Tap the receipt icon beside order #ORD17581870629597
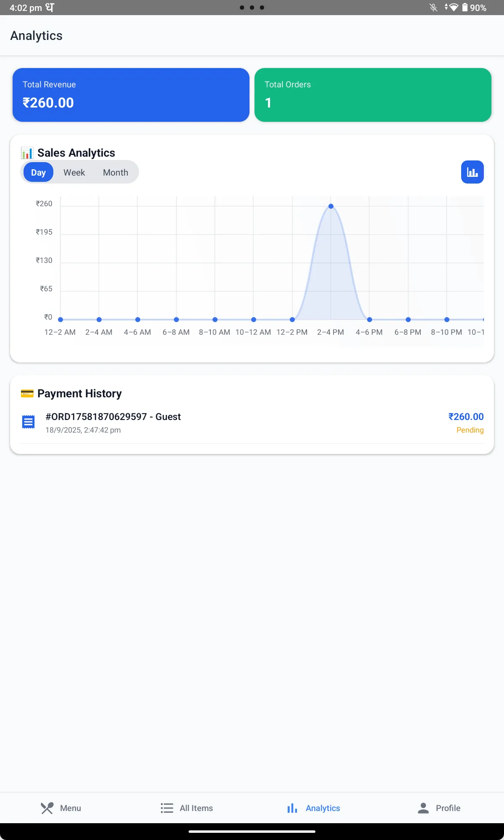 [28, 422]
